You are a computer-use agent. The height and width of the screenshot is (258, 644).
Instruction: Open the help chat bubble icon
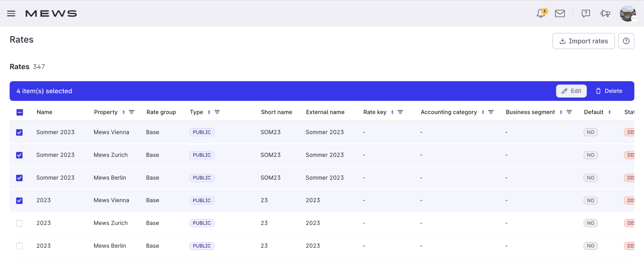[x=586, y=14]
